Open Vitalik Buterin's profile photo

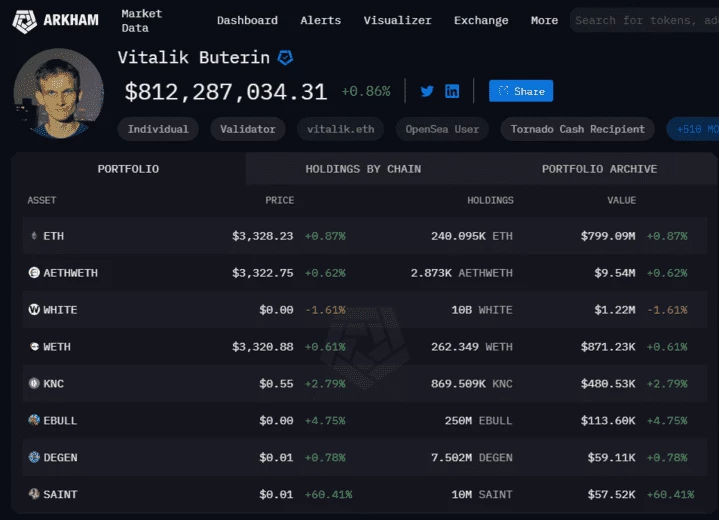tap(59, 94)
